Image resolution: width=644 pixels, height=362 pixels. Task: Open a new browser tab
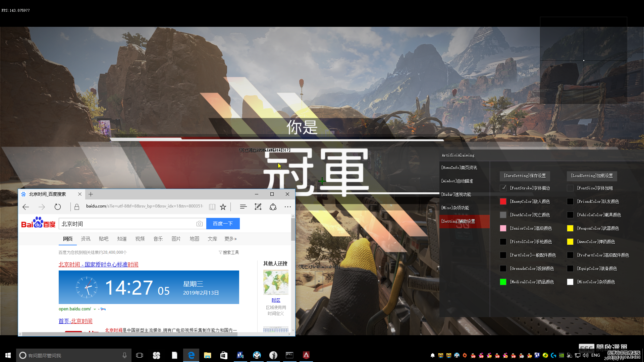tap(91, 194)
